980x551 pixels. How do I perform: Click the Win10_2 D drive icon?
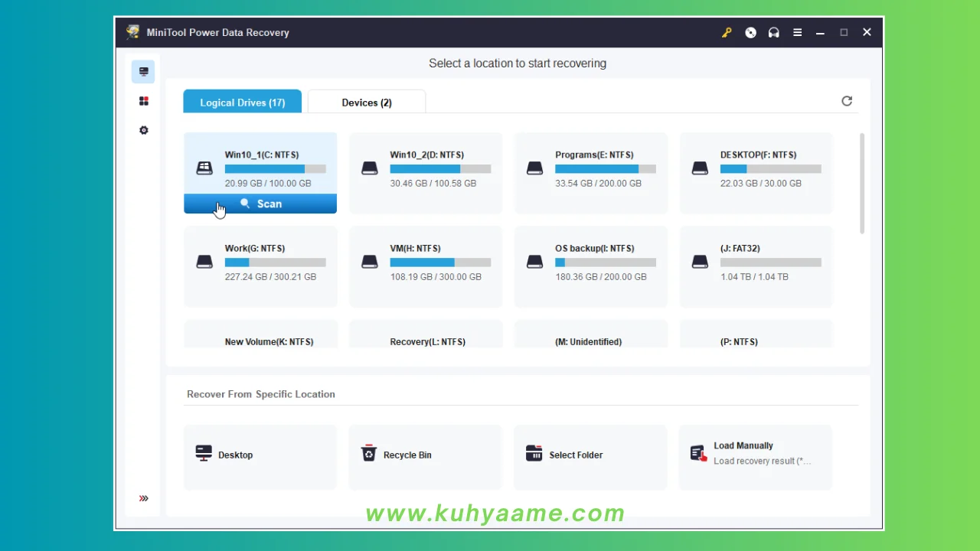(370, 168)
